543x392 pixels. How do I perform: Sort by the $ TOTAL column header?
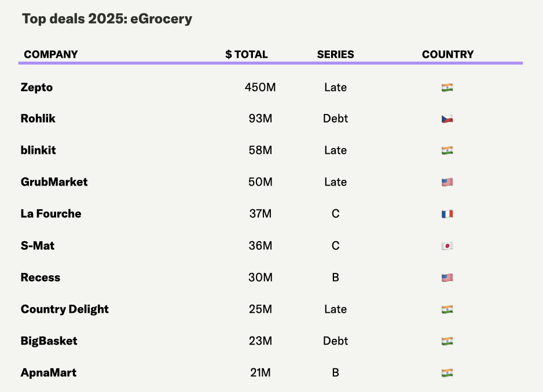247,54
